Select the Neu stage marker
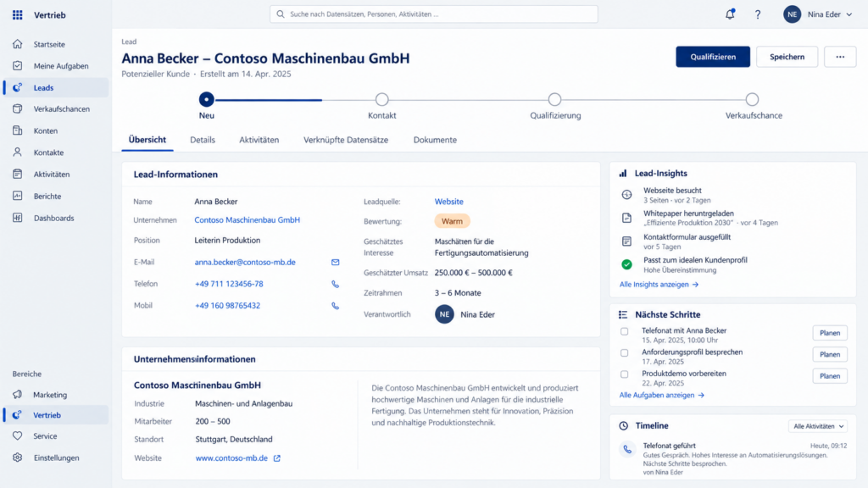868x488 pixels. [207, 100]
